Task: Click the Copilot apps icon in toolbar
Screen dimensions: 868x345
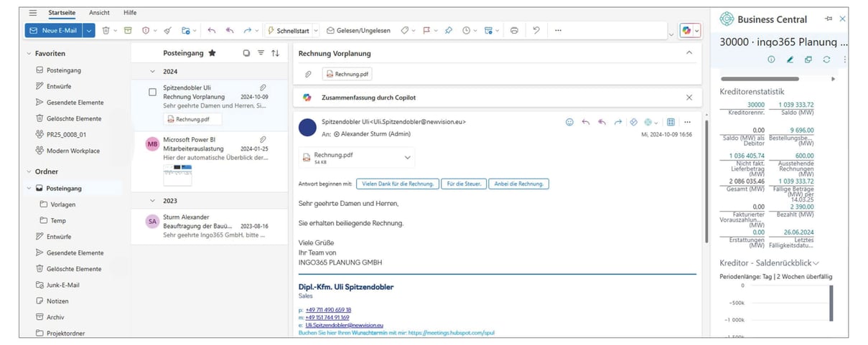Action: 687,30
